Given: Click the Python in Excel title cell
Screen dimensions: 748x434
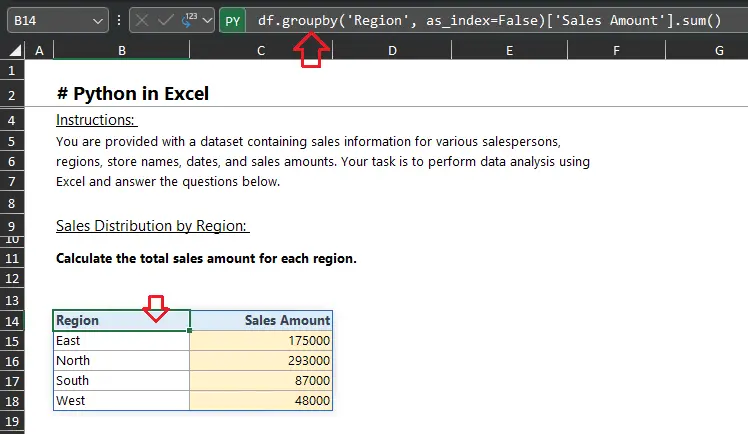Looking at the screenshot, I should tap(133, 95).
